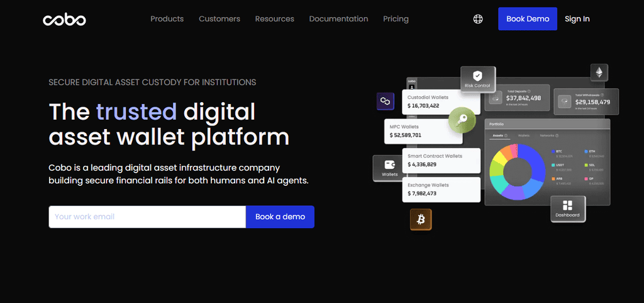The width and height of the screenshot is (644, 303).
Task: Click the Cobo logo in the header
Action: point(65,20)
